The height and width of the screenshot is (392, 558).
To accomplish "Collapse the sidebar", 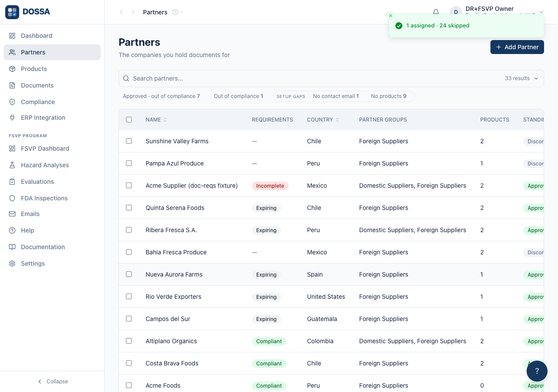I will [x=52, y=382].
